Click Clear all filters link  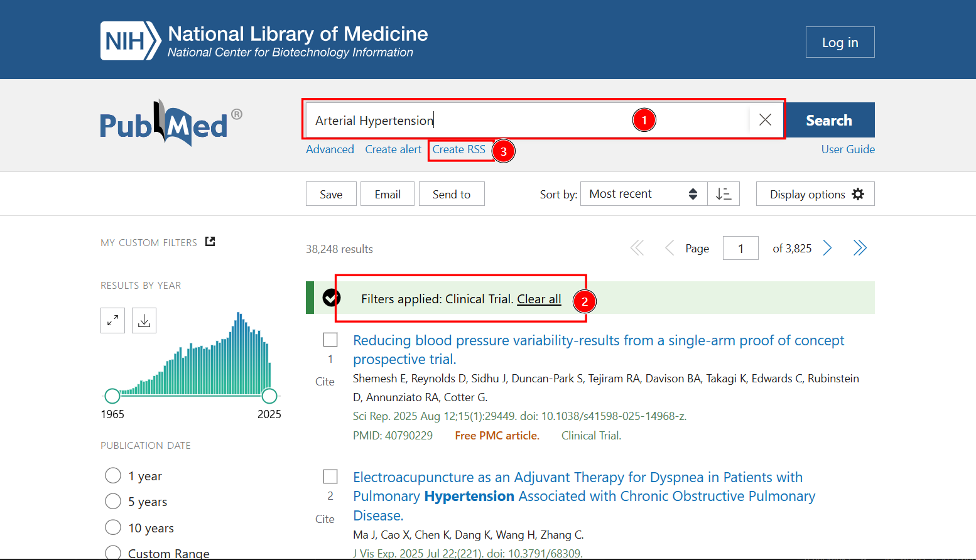(539, 299)
